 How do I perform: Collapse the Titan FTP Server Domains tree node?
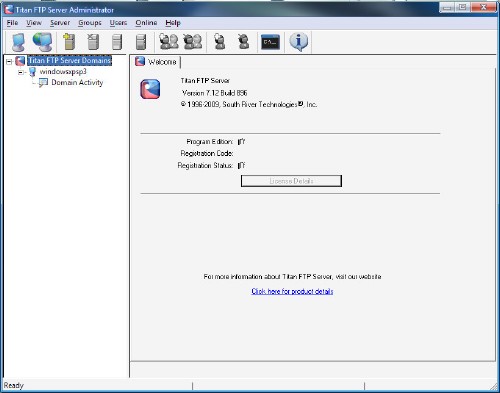[x=9, y=61]
